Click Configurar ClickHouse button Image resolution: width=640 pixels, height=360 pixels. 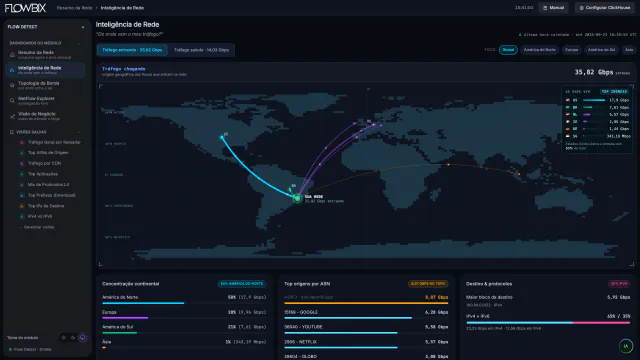click(x=605, y=8)
